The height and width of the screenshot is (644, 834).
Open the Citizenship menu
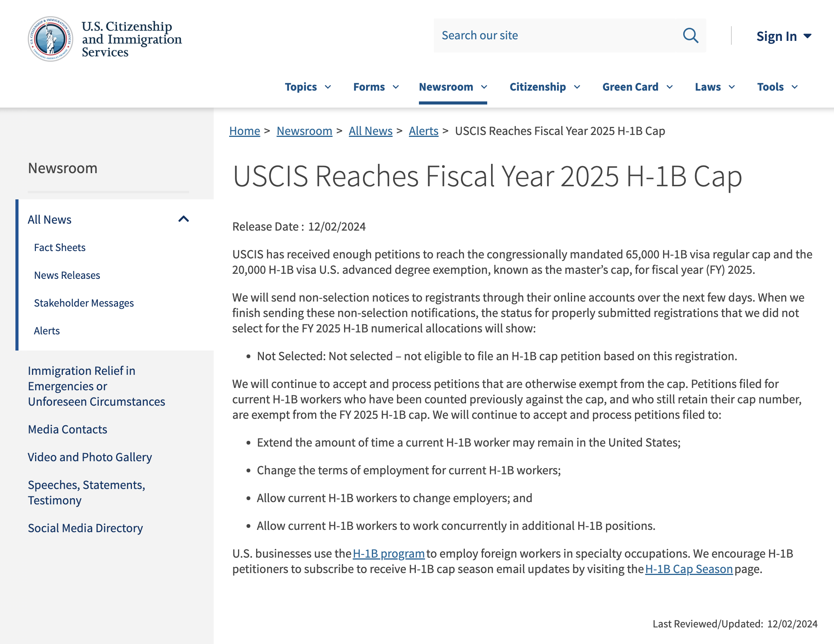tap(538, 87)
